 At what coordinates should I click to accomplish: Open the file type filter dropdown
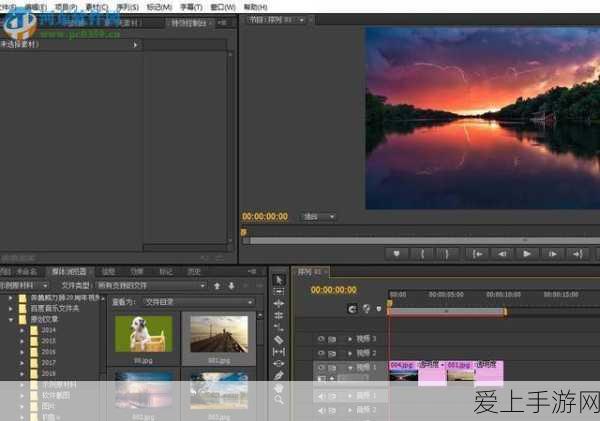click(x=151, y=286)
